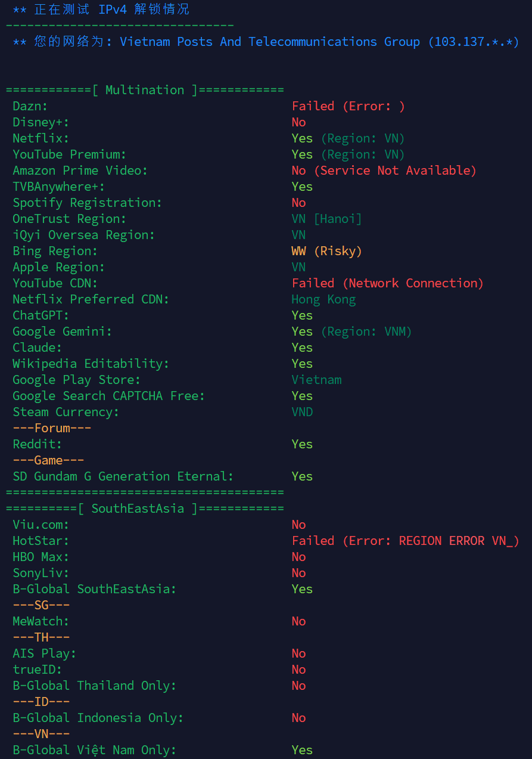
Task: Click the YouTube CDN Failed (Network Connection) result
Action: coord(387,283)
